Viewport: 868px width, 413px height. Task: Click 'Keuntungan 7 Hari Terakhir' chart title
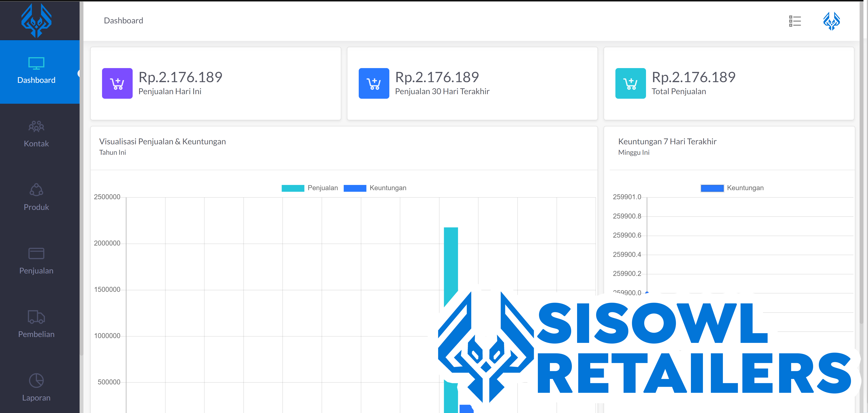pos(667,142)
